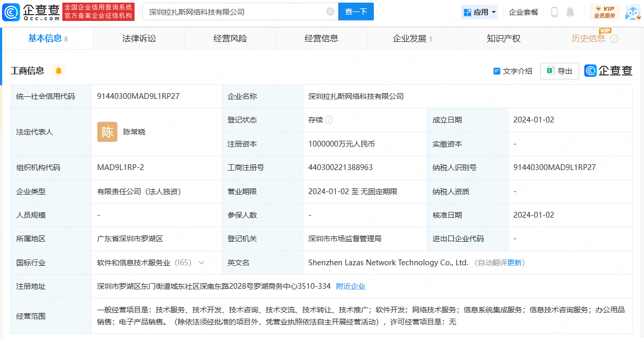Click the 成立日期 value 2024-01-02
This screenshot has height=338, width=644.
[x=534, y=120]
